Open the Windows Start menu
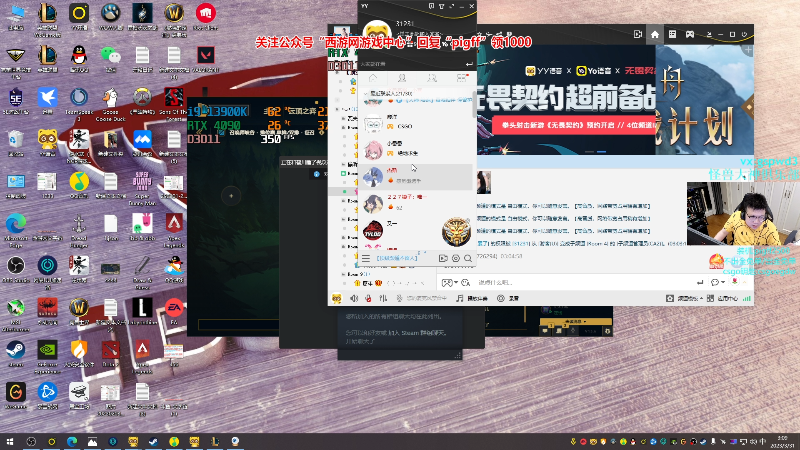The height and width of the screenshot is (450, 800). click(9, 441)
